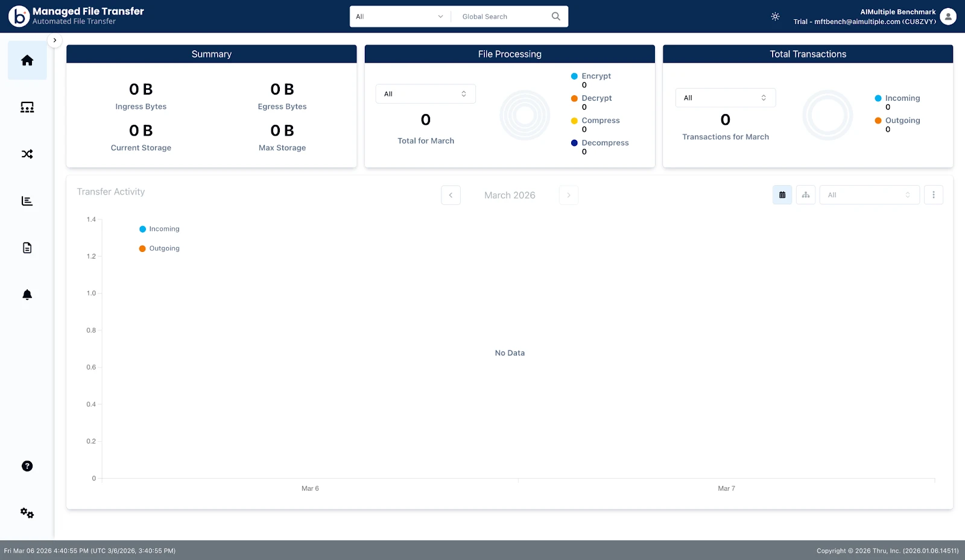Click the Managed File Transfer title
This screenshot has height=560, width=965.
click(88, 11)
